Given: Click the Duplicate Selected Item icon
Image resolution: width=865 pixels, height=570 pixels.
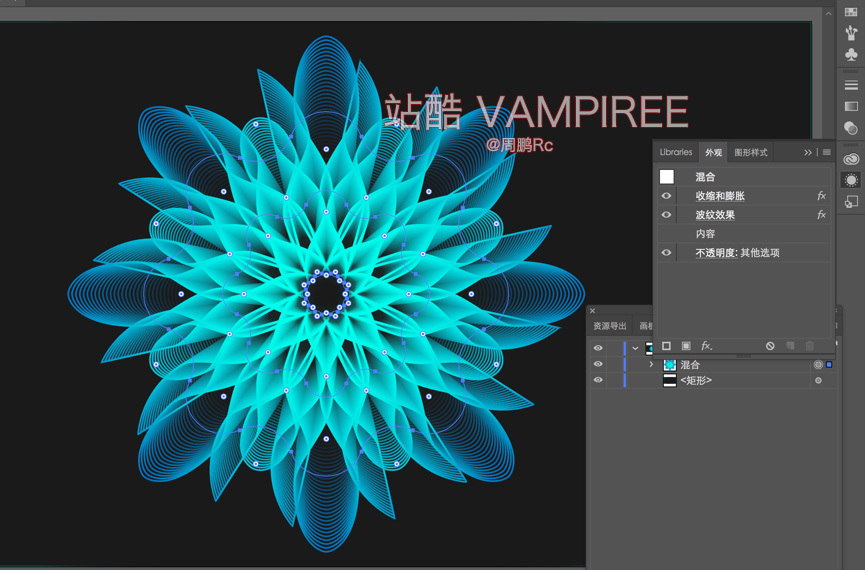Looking at the screenshot, I should pos(790,346).
